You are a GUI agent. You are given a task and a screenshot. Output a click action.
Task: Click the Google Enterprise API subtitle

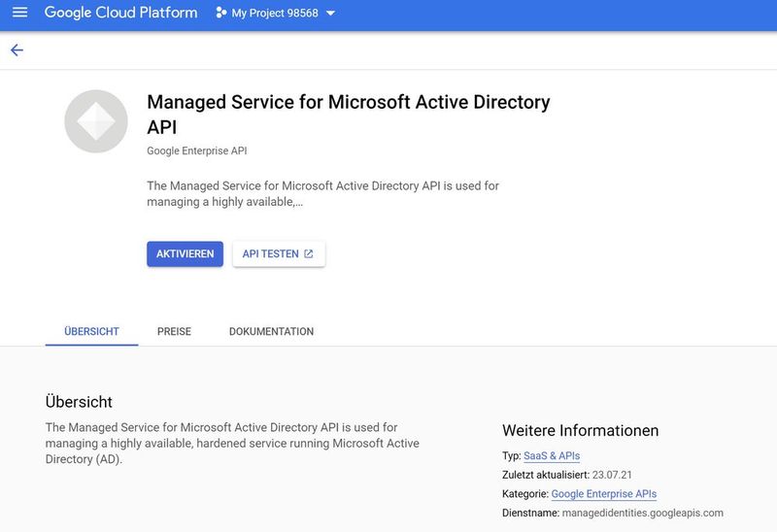click(x=197, y=150)
